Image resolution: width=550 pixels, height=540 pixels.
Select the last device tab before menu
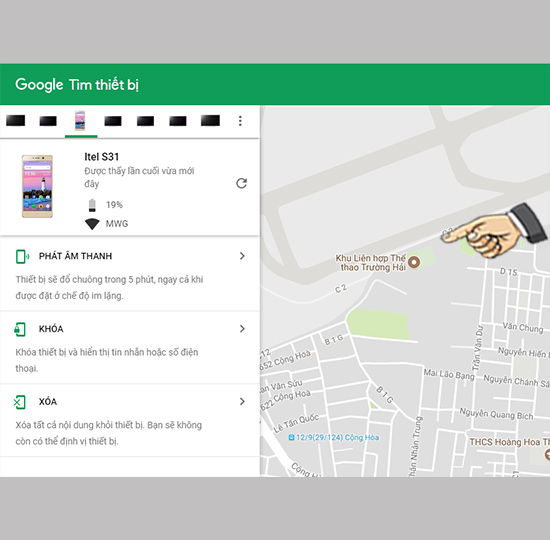tap(210, 120)
